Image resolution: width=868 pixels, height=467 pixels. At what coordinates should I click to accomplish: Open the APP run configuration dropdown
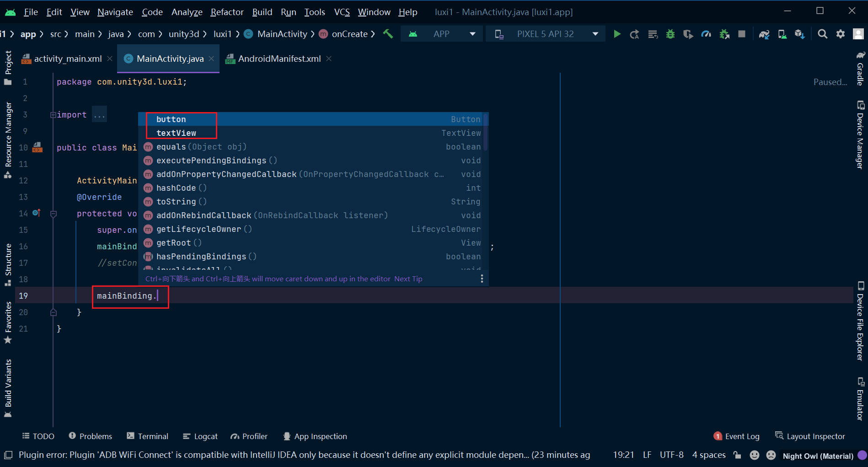[442, 34]
